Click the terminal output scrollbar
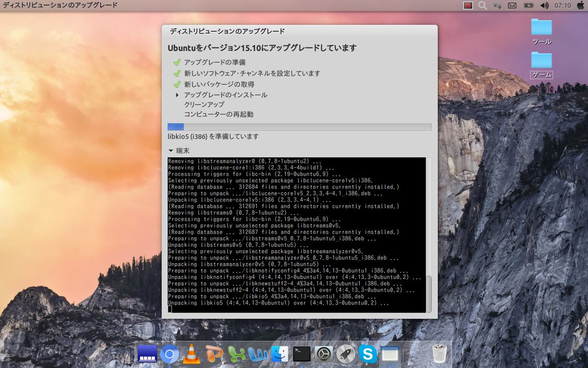 pos(429,293)
